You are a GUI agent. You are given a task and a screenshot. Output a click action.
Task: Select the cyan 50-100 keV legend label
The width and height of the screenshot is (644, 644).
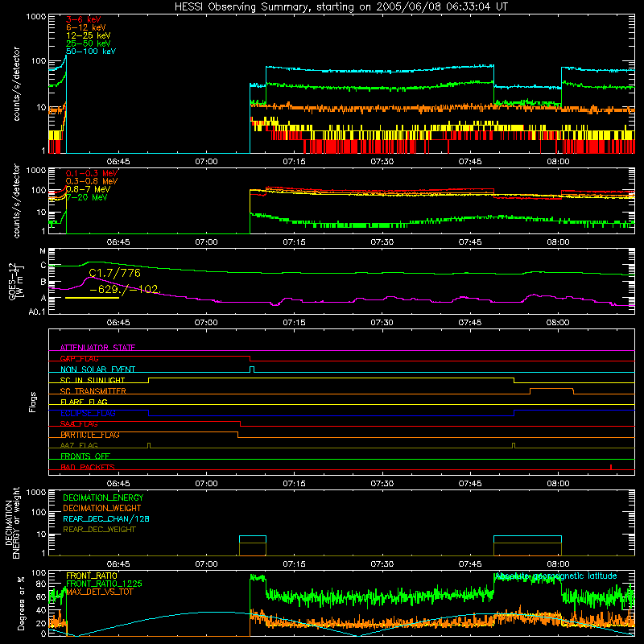(91, 52)
